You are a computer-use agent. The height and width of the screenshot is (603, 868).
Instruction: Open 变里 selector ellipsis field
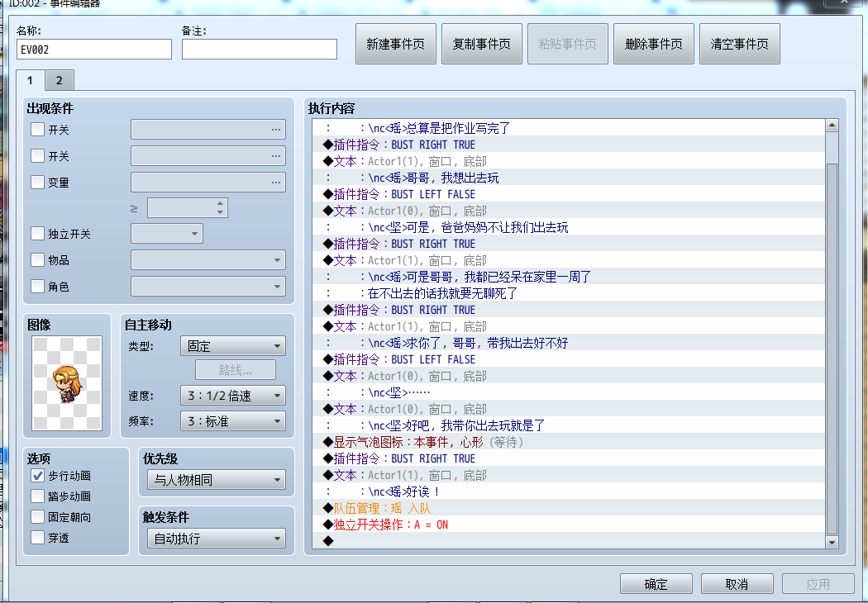[208, 182]
